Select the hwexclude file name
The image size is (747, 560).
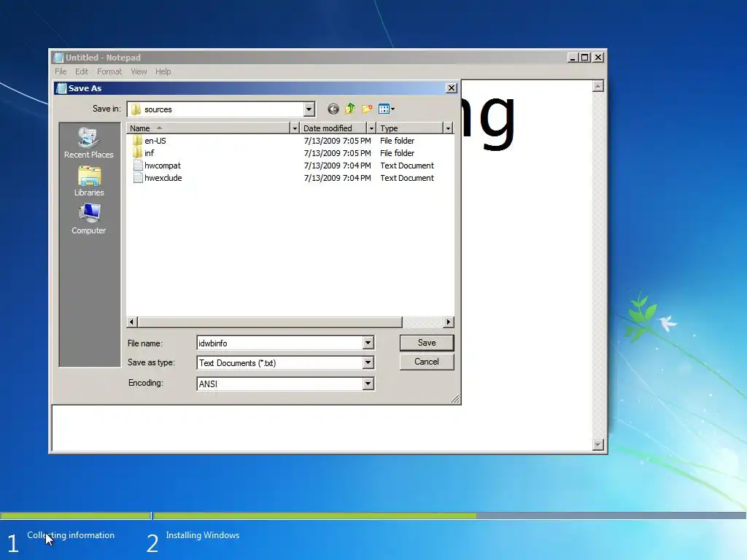pyautogui.click(x=163, y=178)
